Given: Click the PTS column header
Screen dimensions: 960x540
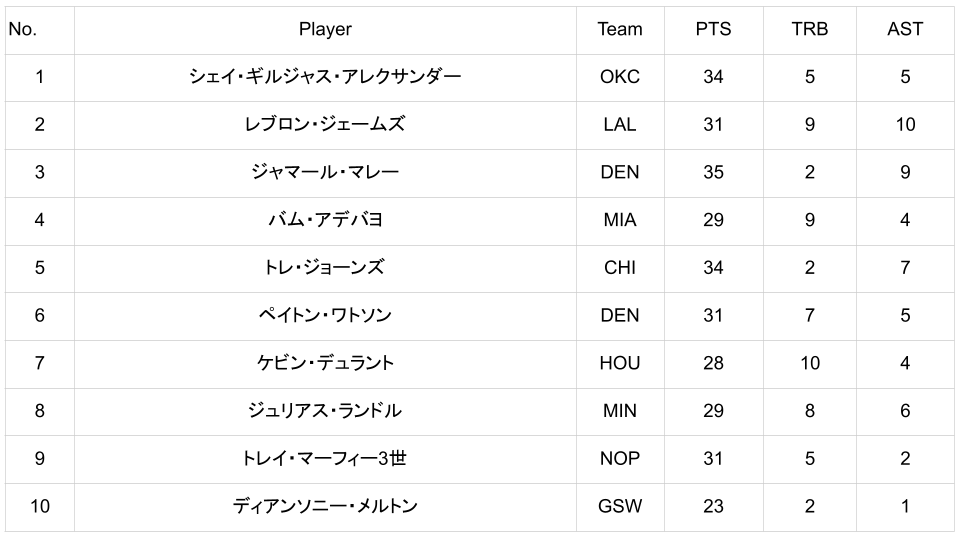Looking at the screenshot, I should 713,29.
